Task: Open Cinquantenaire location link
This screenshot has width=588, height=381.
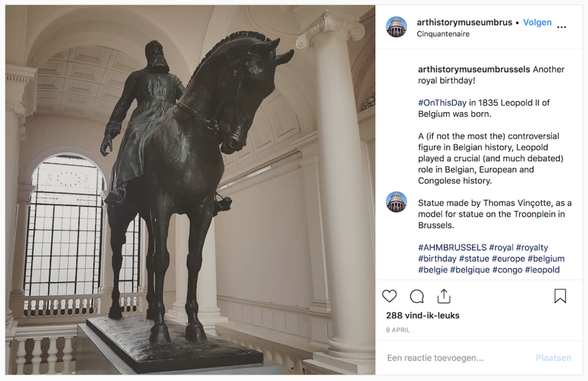Action: pyautogui.click(x=443, y=34)
